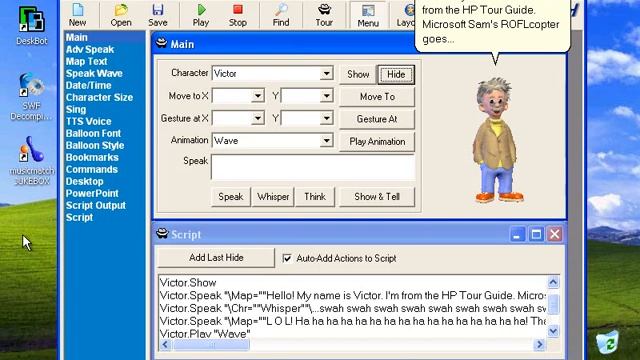Viewport: 640px width, 360px height.
Task: Click the Add Last Hide button
Action: [216, 258]
